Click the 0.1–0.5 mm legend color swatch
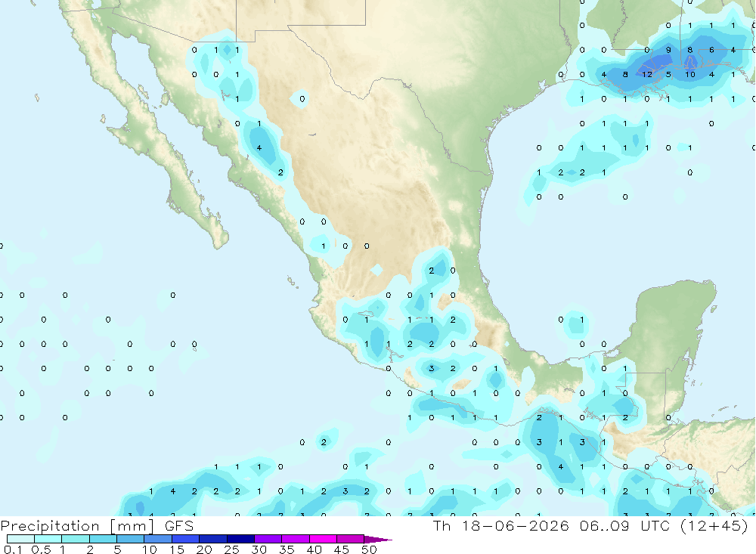The width and height of the screenshot is (756, 554). tap(20, 539)
